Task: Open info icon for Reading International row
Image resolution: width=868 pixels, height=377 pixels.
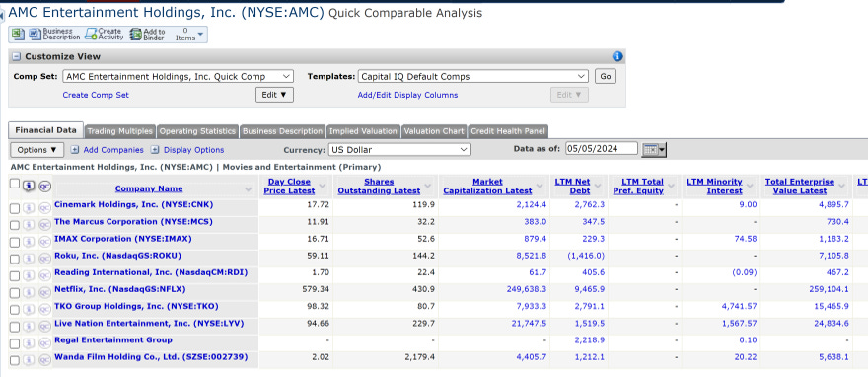Action: pos(29,275)
